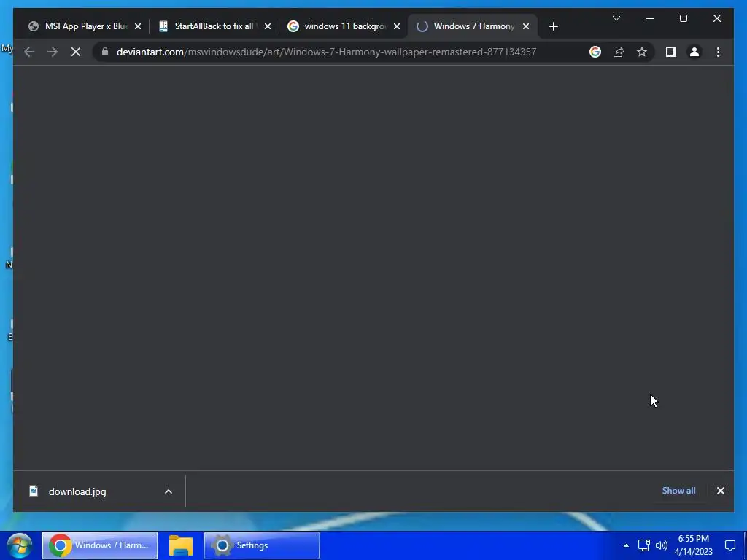This screenshot has height=560, width=747.
Task: Open the Chrome profile menu
Action: pyautogui.click(x=694, y=52)
